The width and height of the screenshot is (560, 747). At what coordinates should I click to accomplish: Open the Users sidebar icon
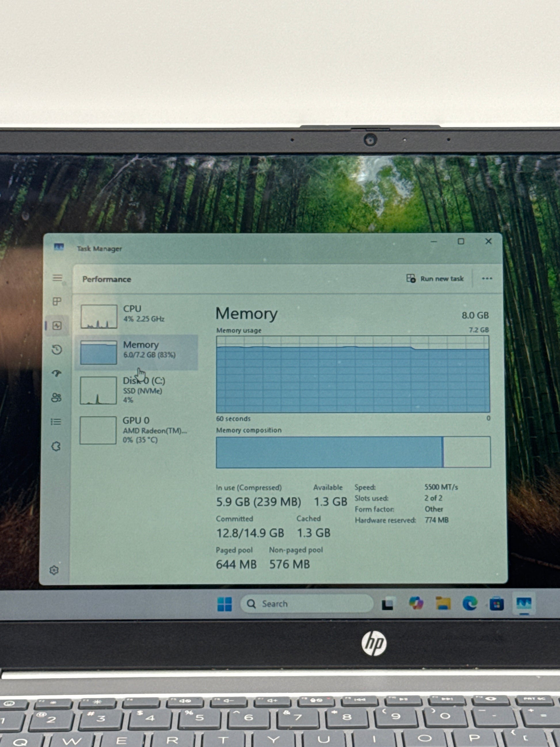[x=56, y=398]
